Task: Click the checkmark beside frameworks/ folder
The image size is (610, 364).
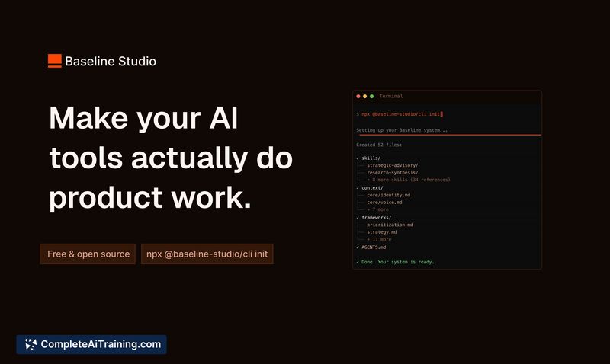Action: (x=358, y=217)
